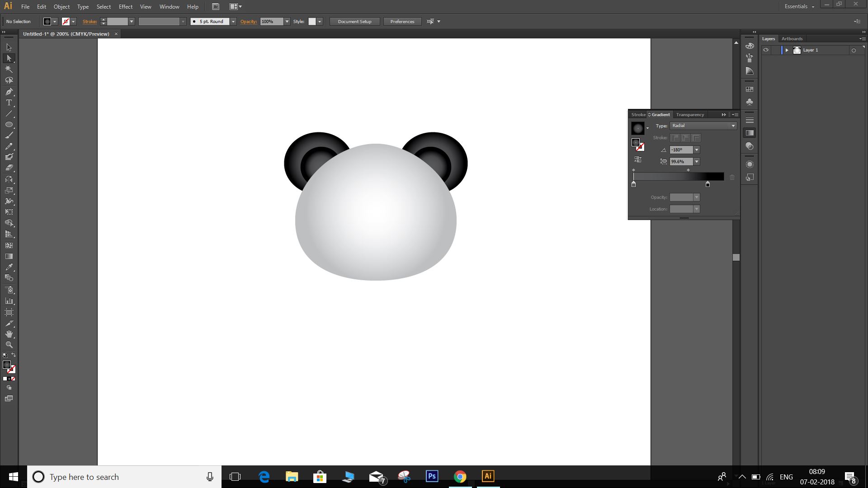868x488 pixels.
Task: Switch to the Transparency tab
Action: [690, 115]
